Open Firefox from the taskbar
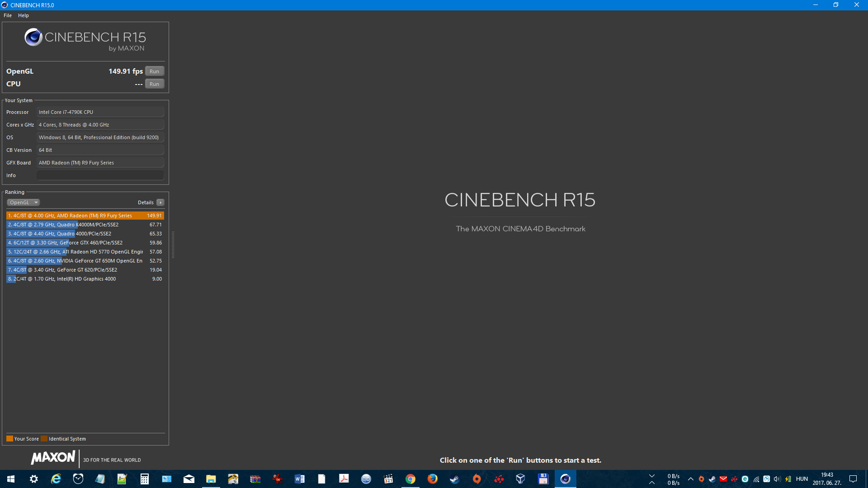Screen dimensions: 868x488 click(432, 479)
